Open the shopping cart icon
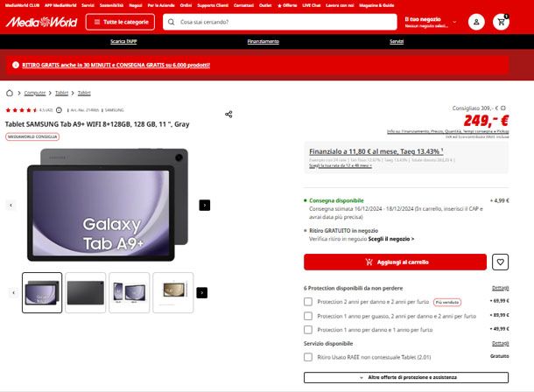The height and width of the screenshot is (392, 534). click(x=501, y=22)
